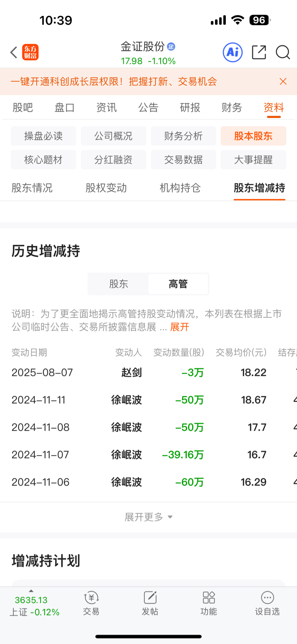Select the 18.67 price cell
This screenshot has height=644, width=297.
pos(254,400)
